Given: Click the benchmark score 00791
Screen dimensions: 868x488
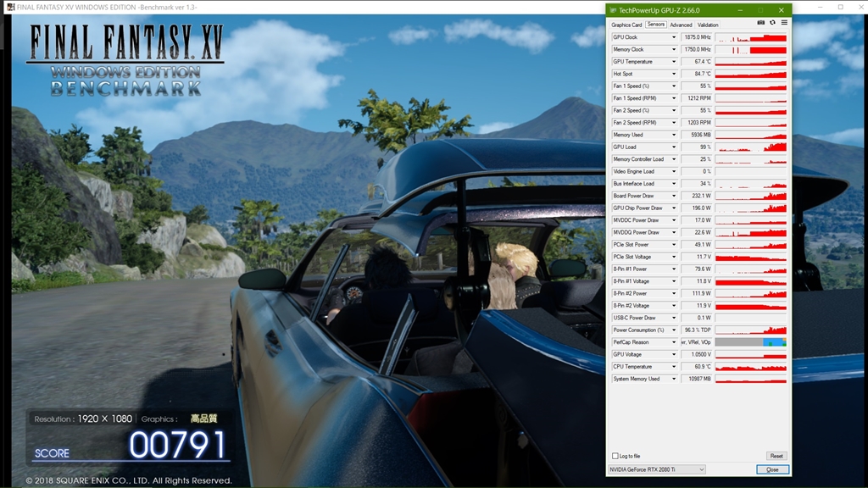Looking at the screenshot, I should click(177, 445).
